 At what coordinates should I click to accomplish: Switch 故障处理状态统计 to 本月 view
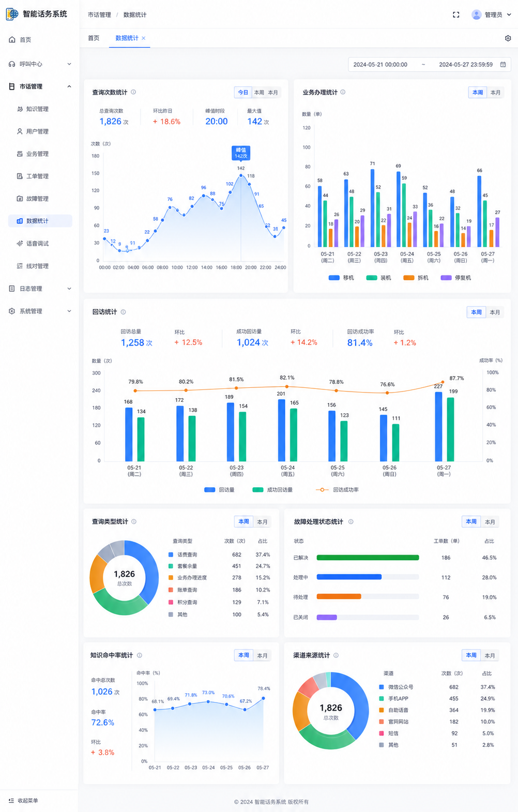(490, 522)
